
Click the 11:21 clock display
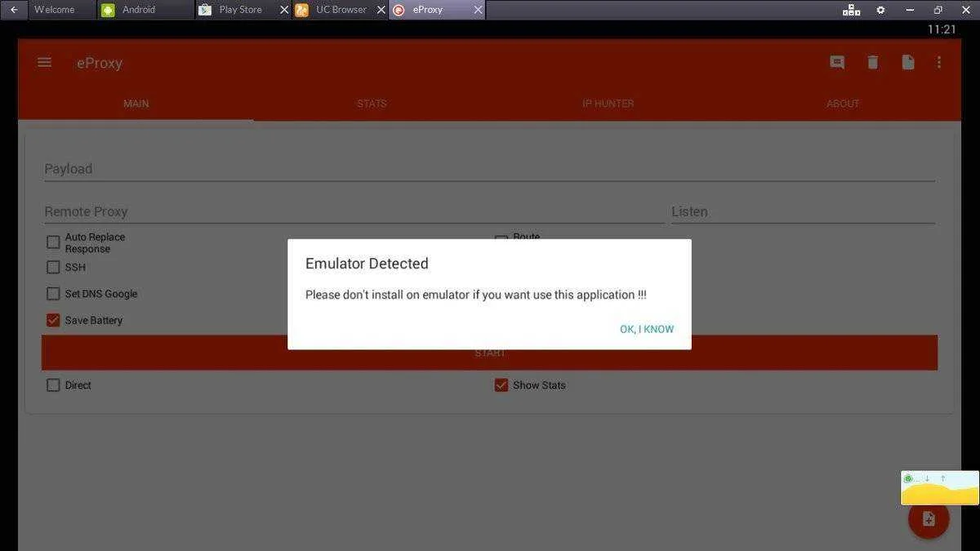tap(942, 29)
